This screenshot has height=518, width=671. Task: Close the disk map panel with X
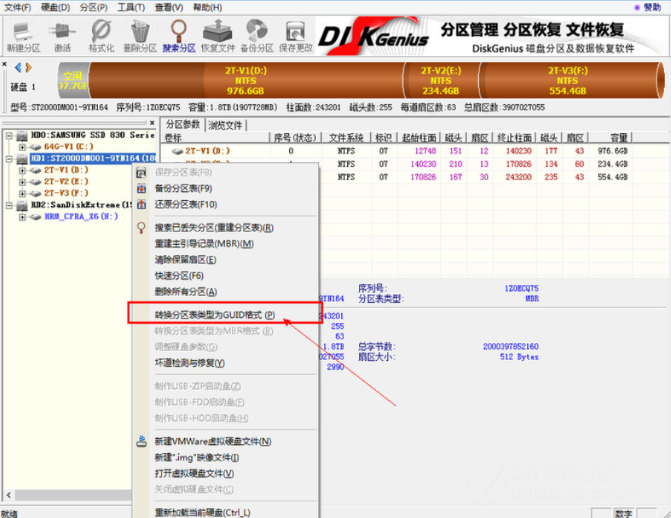tap(4, 64)
